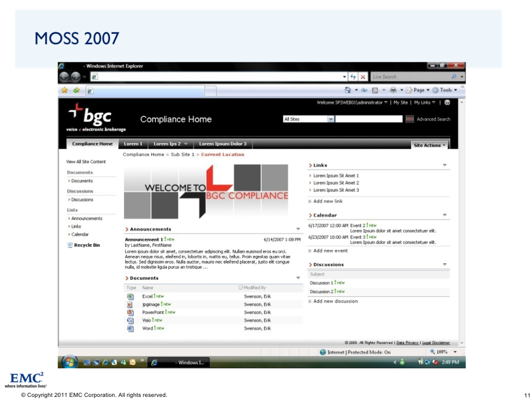
Task: Click the site search text field
Action: point(369,119)
